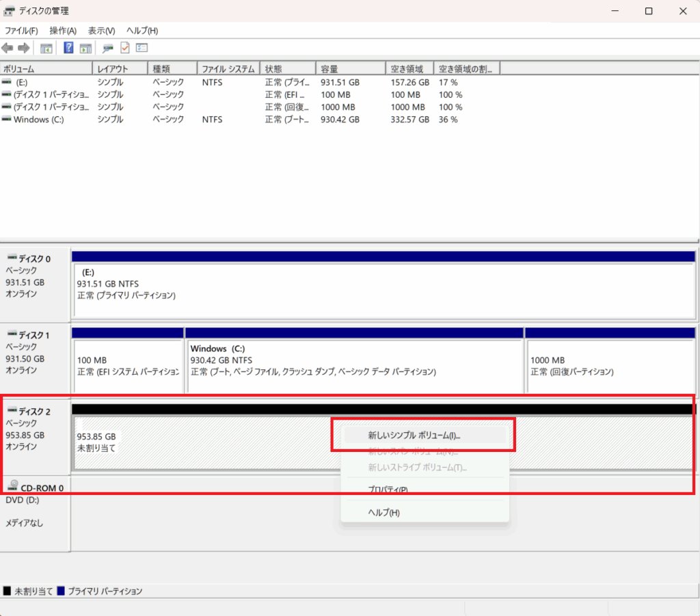
Task: Click the Back arrow toolbar icon
Action: [7, 48]
